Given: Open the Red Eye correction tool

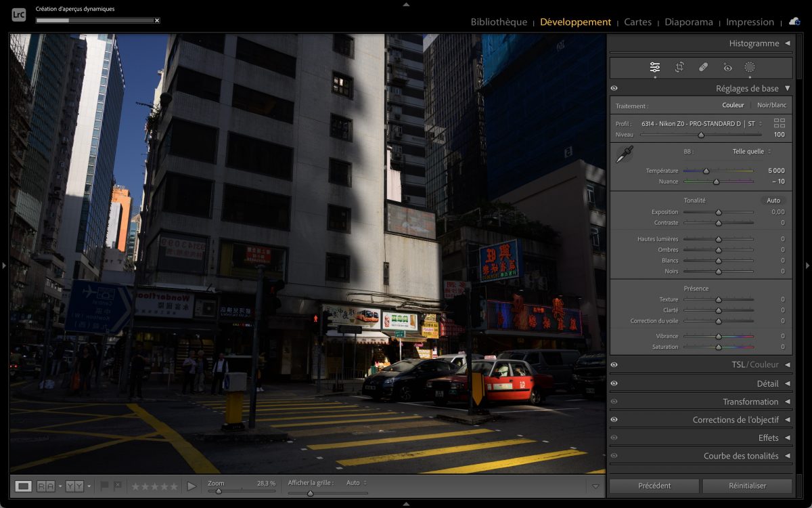Looking at the screenshot, I should pyautogui.click(x=727, y=67).
